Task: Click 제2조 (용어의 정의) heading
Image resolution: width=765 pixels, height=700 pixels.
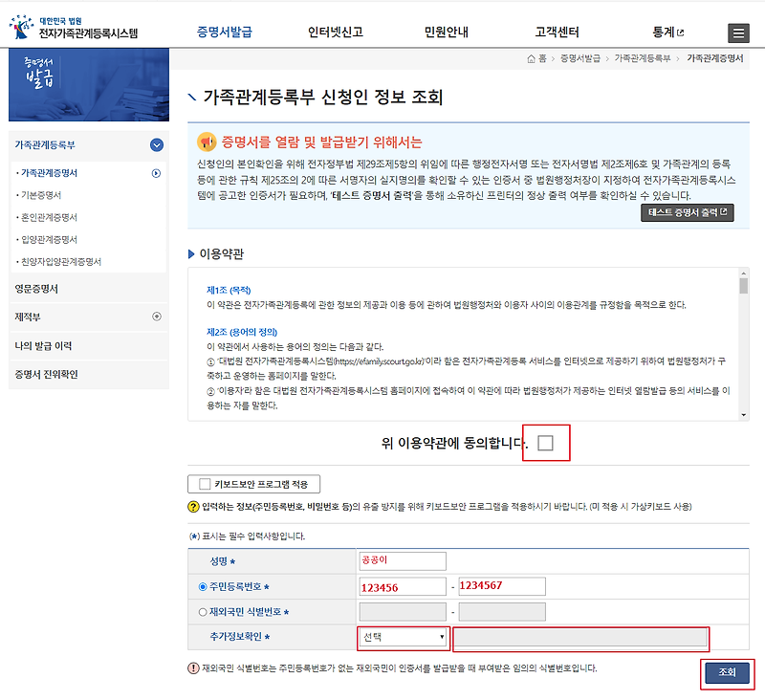Action: (x=242, y=332)
